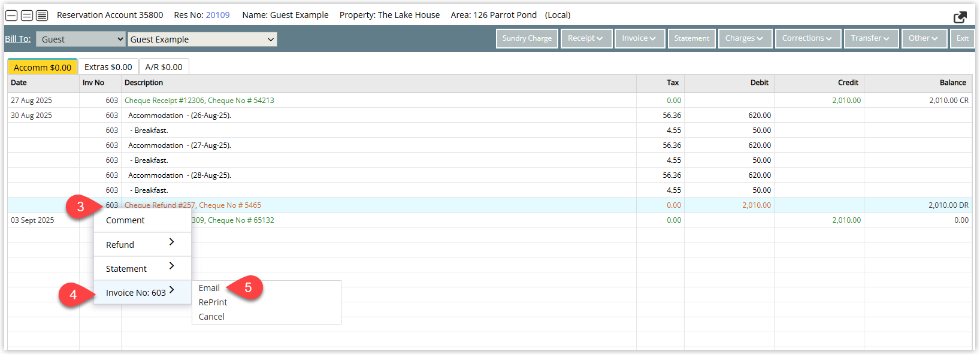Viewport: 980px width, 355px height.
Task: Open the Guest Example name dropdown
Action: click(x=202, y=39)
